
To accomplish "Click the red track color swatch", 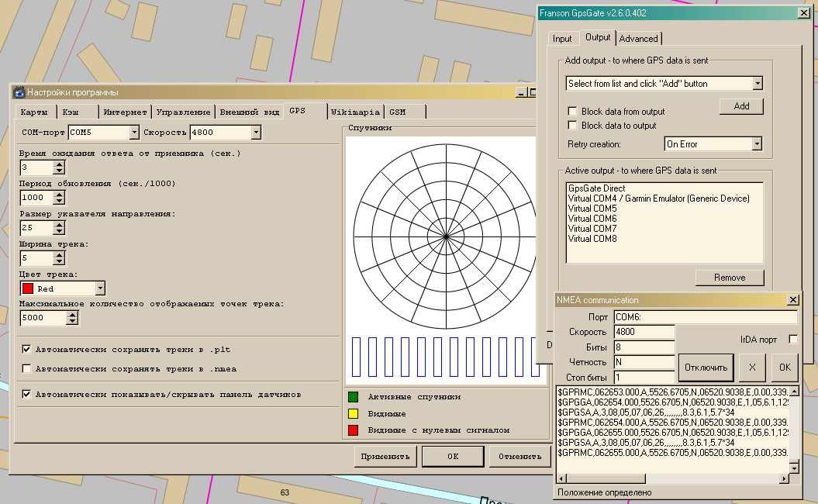I will (27, 288).
